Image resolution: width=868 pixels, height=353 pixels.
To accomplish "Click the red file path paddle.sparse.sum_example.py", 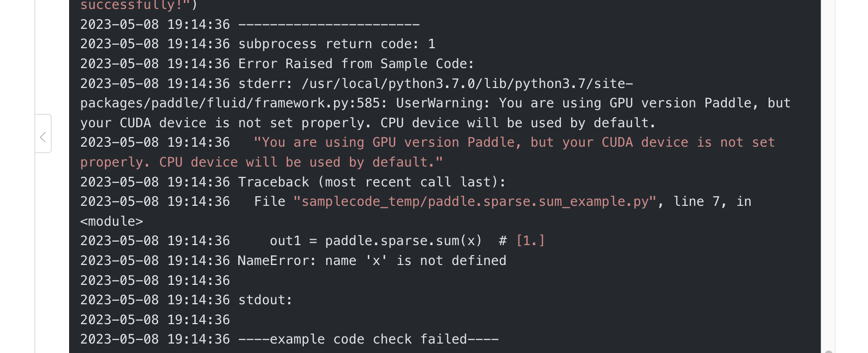I will 476,202.
